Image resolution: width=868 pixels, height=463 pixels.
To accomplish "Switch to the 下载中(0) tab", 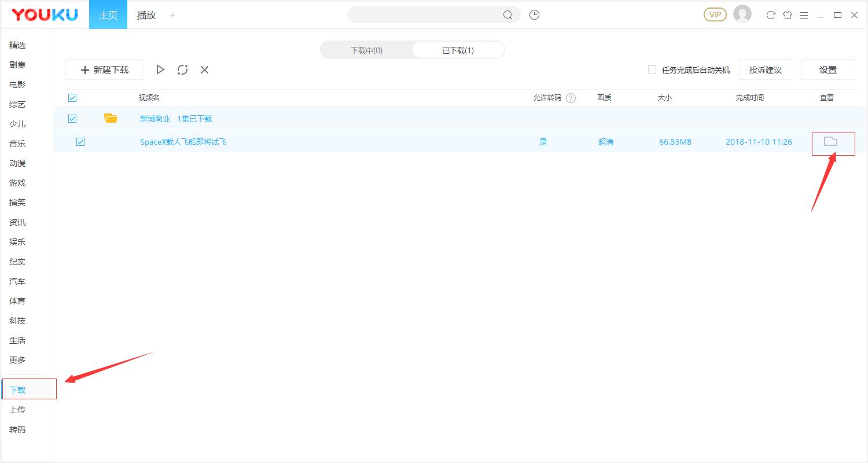I will pyautogui.click(x=366, y=50).
